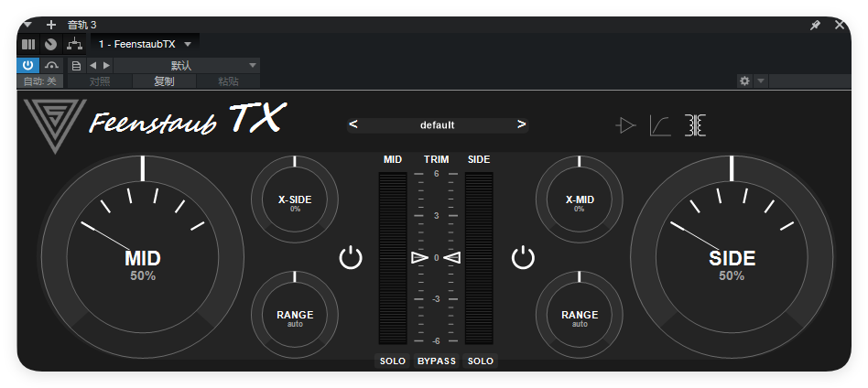Viewport: 868px width, 388px height.
Task: Pin the plugin window open
Action: tap(816, 25)
